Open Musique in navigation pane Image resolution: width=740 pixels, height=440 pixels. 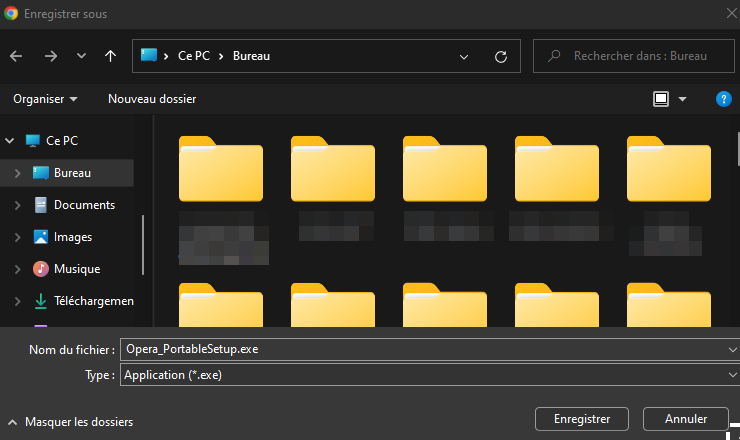[77, 269]
